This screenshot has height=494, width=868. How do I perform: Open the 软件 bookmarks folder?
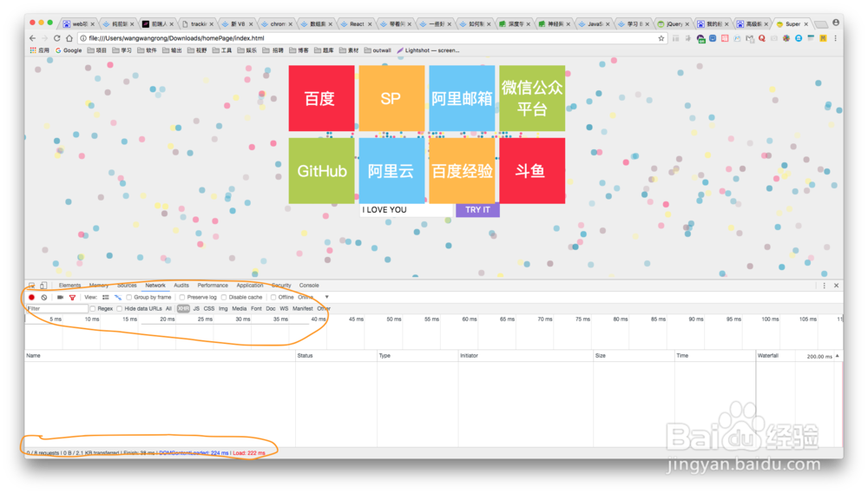pos(147,50)
